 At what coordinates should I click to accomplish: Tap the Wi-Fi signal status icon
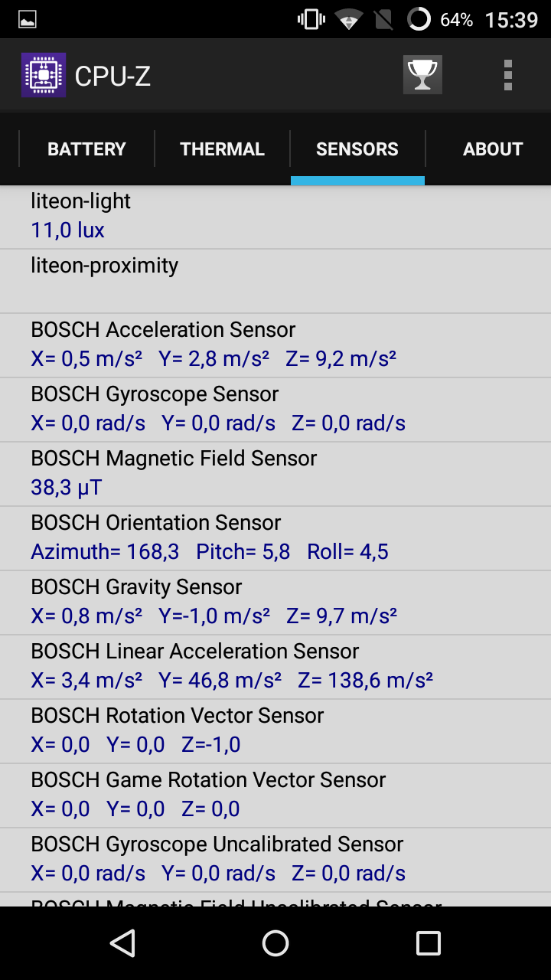(x=349, y=20)
